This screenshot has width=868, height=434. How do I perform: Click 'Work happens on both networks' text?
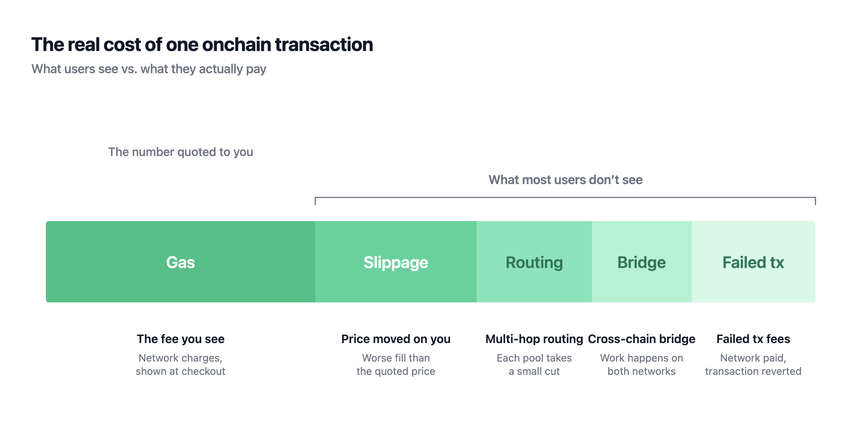pyautogui.click(x=642, y=365)
